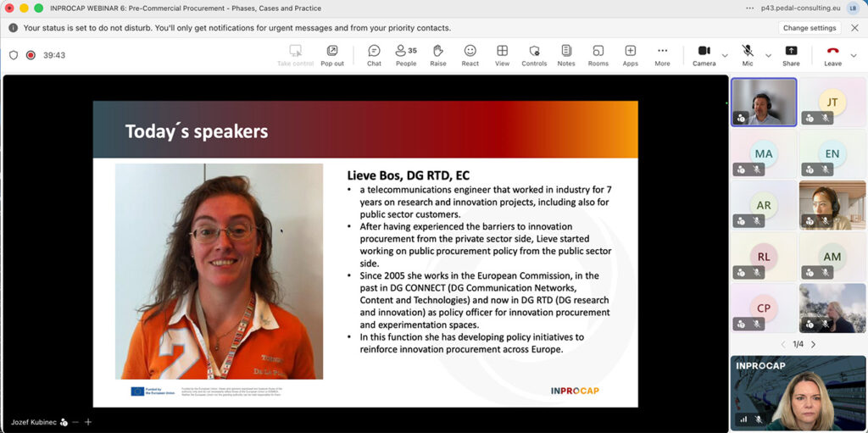Image resolution: width=868 pixels, height=433 pixels.
Task: Open the Apps panel
Action: click(x=630, y=55)
